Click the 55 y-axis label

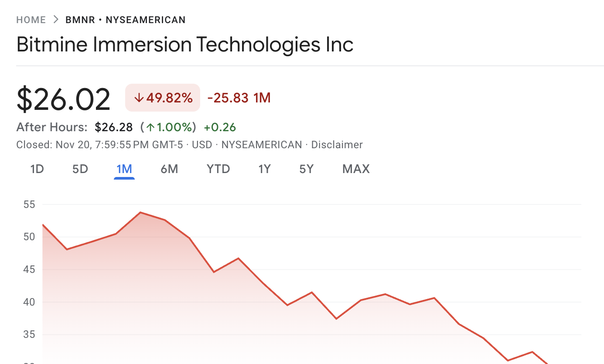[30, 204]
